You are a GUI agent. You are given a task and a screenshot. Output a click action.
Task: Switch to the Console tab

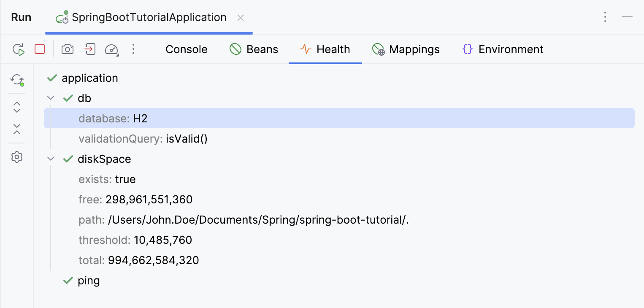186,49
